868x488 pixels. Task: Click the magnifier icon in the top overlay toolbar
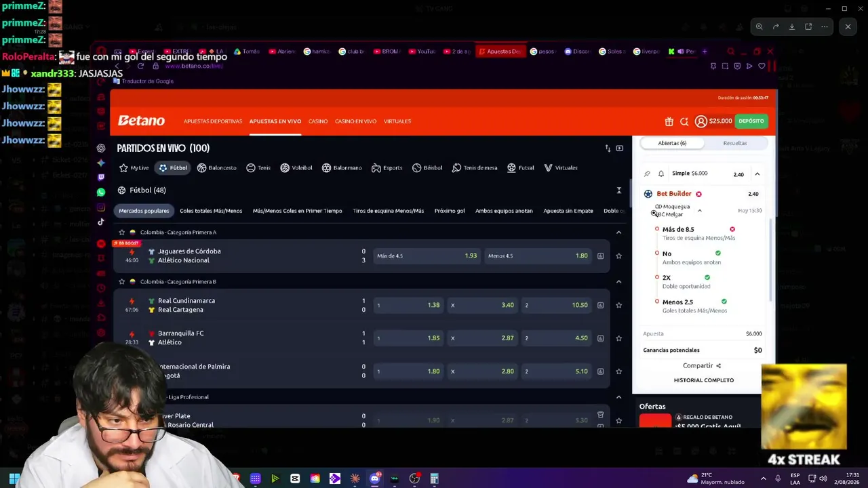759,27
